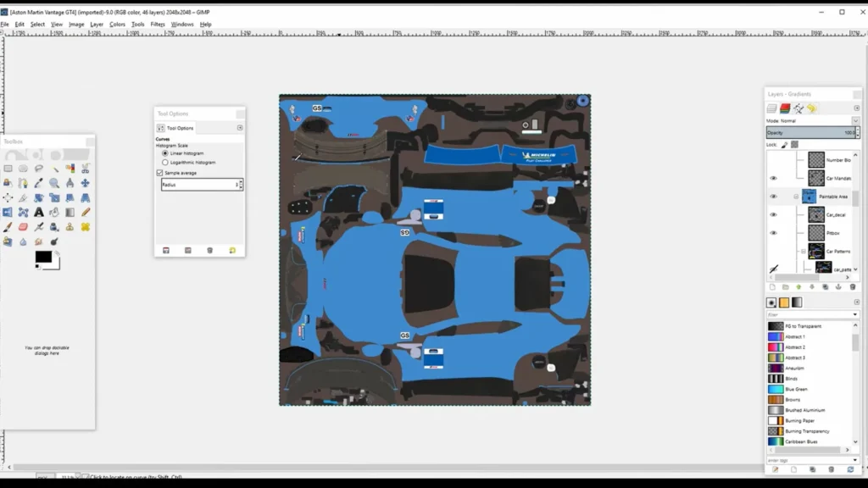Image resolution: width=868 pixels, height=488 pixels.
Task: Select the Free Select lasso tool
Action: (39, 169)
